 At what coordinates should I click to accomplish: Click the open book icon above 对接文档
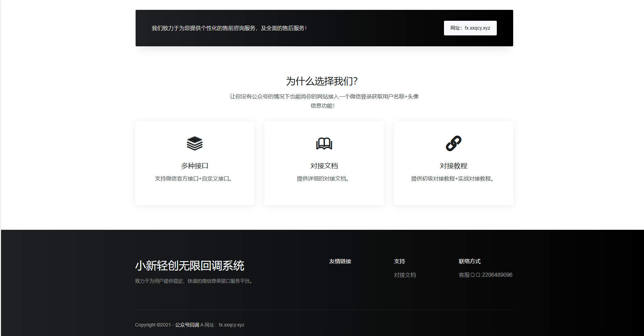(x=324, y=143)
